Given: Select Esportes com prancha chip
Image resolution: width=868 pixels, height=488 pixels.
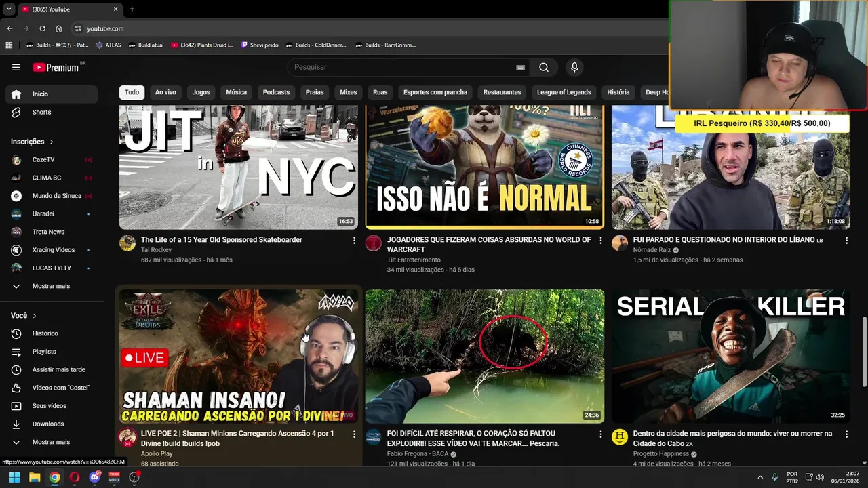Looking at the screenshot, I should click(x=435, y=92).
